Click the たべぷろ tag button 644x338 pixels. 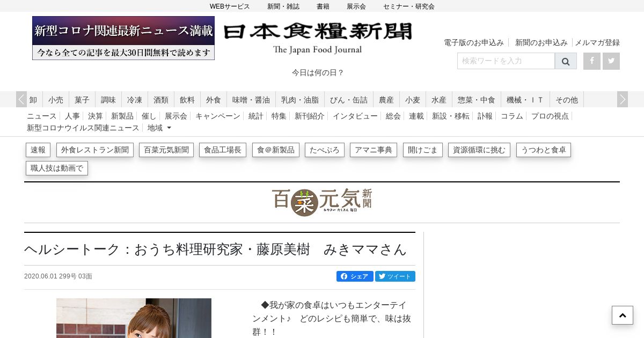325,150
